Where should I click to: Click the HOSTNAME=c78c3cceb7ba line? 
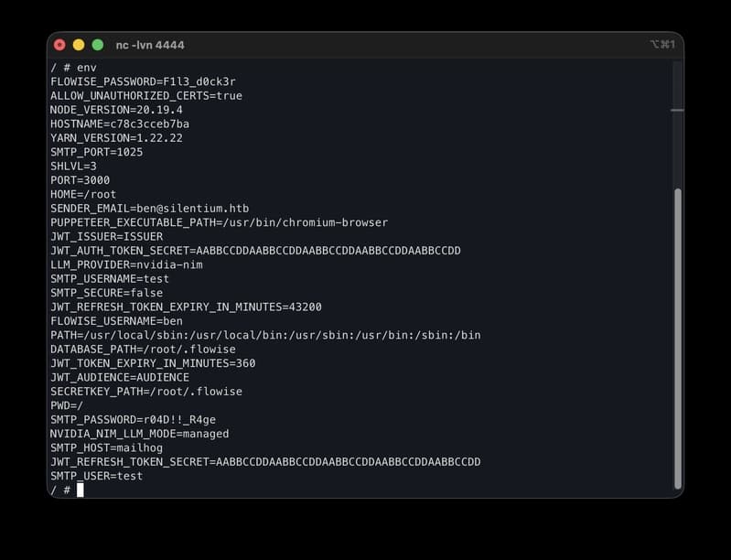[120, 124]
